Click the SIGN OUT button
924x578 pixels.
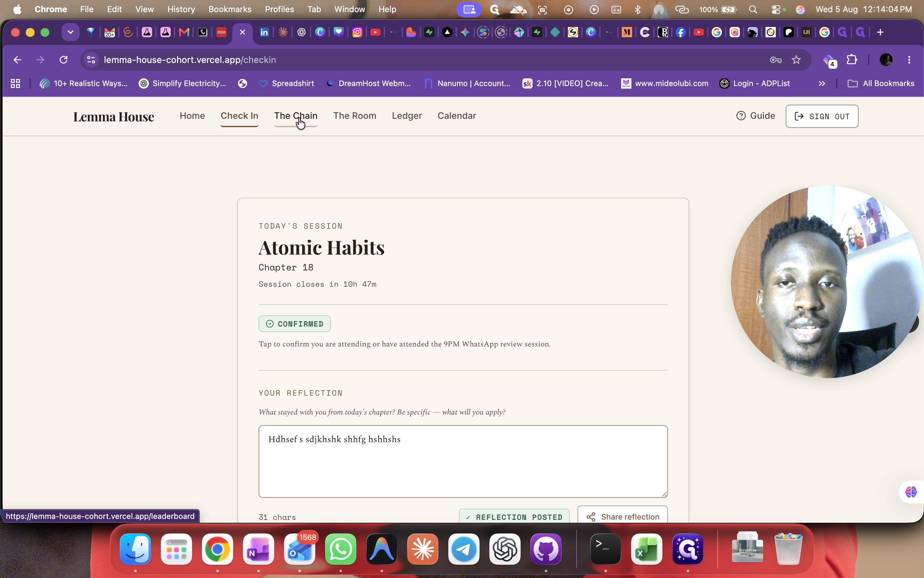pos(822,116)
